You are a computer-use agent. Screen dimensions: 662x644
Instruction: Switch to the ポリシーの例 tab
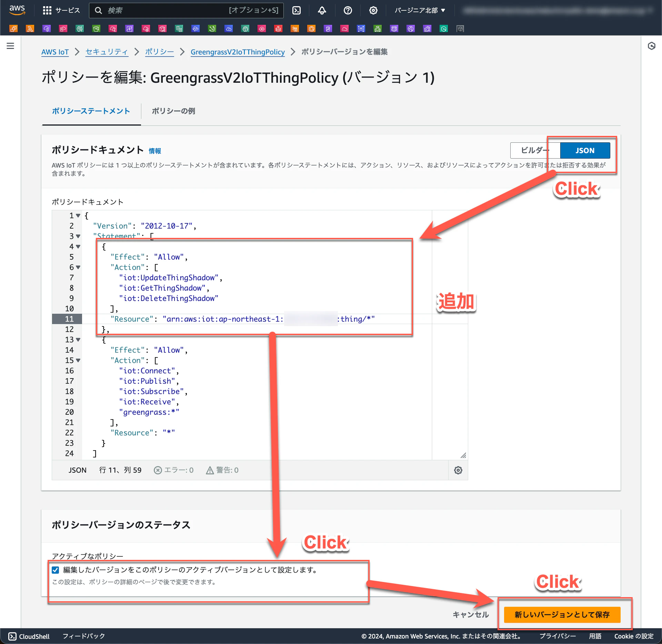(173, 111)
